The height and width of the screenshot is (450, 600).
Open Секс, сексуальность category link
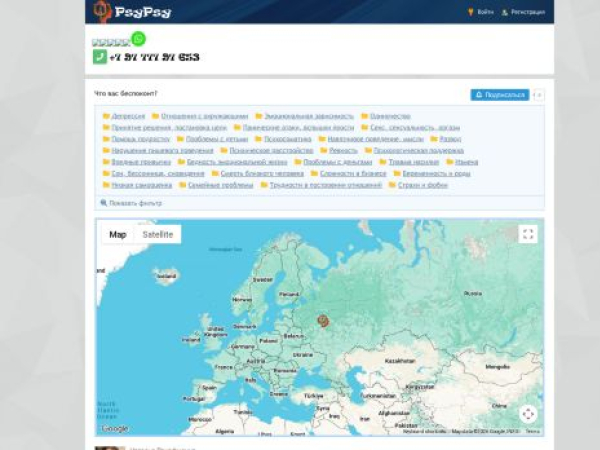pyautogui.click(x=415, y=127)
